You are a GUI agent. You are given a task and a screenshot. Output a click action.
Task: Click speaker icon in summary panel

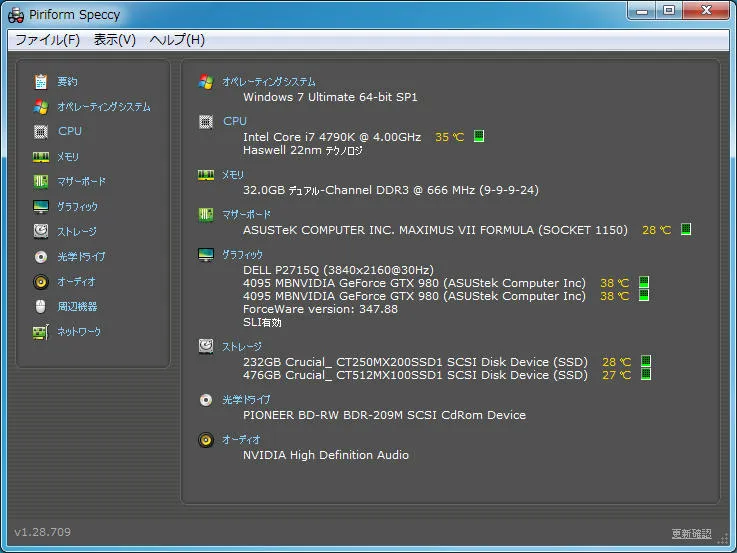[x=206, y=440]
